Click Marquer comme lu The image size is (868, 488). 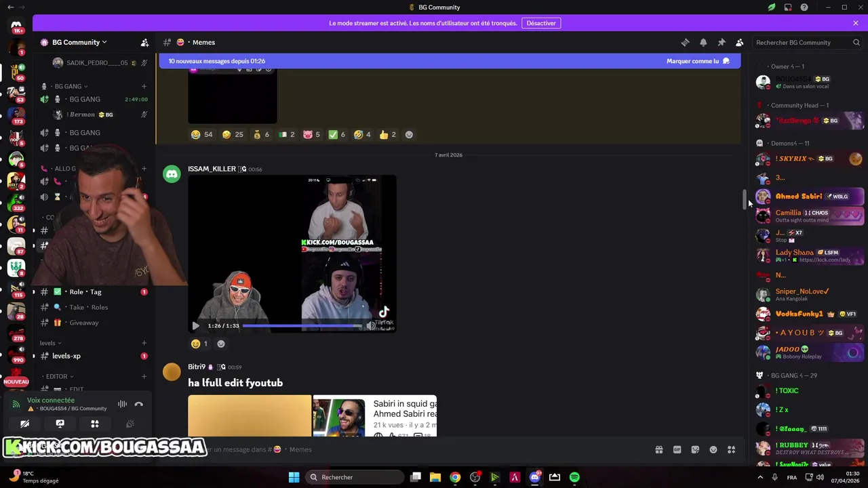[x=698, y=61]
